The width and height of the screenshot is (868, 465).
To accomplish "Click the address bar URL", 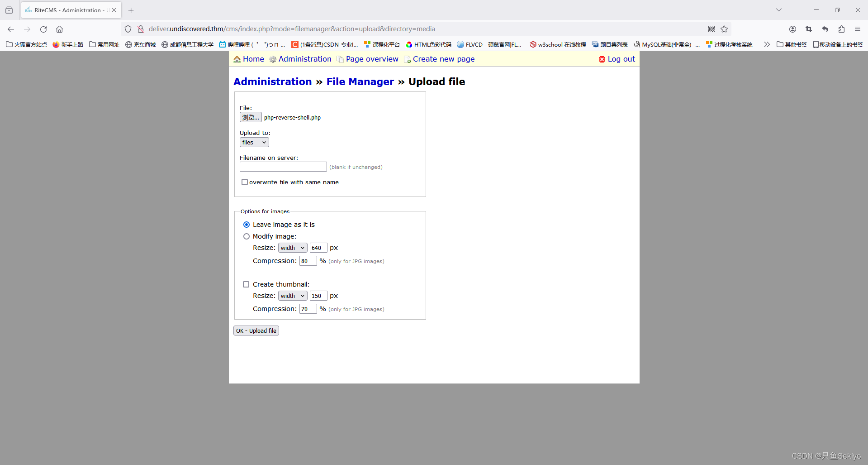I will [292, 29].
